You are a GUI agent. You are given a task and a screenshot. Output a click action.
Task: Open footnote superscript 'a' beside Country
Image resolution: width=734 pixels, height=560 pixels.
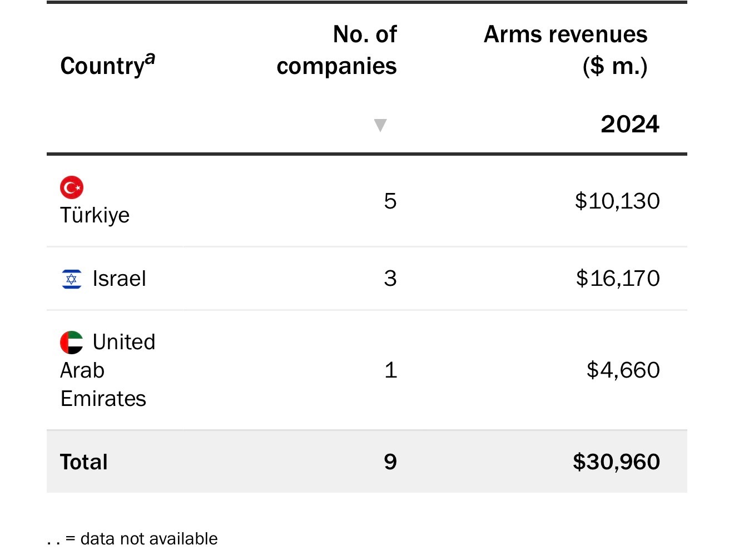click(150, 58)
